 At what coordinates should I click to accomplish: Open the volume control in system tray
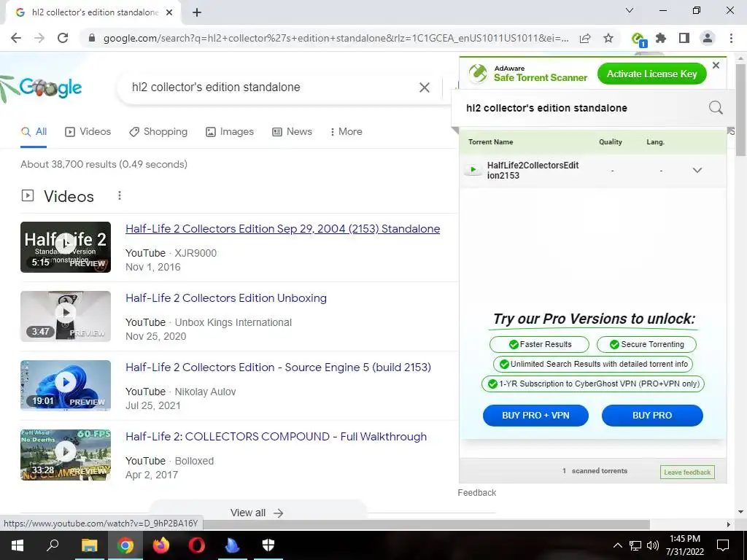pyautogui.click(x=653, y=545)
